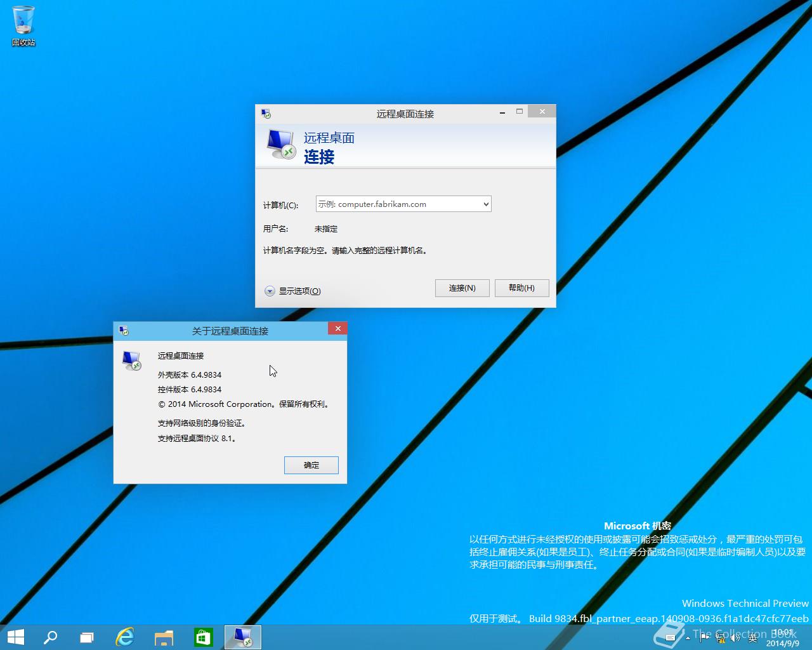The width and height of the screenshot is (812, 650).
Task: Close the Remote Desktop Connection window
Action: click(542, 111)
